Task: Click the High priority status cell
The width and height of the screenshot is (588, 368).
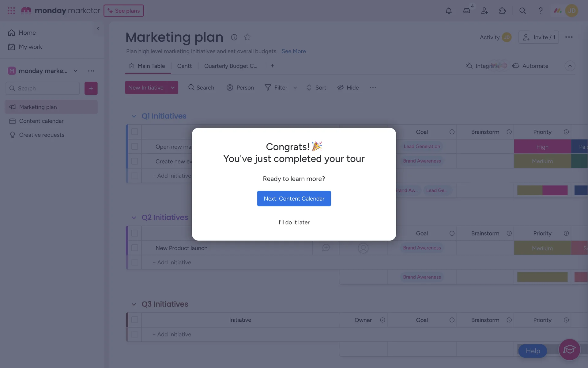Action: point(542,147)
